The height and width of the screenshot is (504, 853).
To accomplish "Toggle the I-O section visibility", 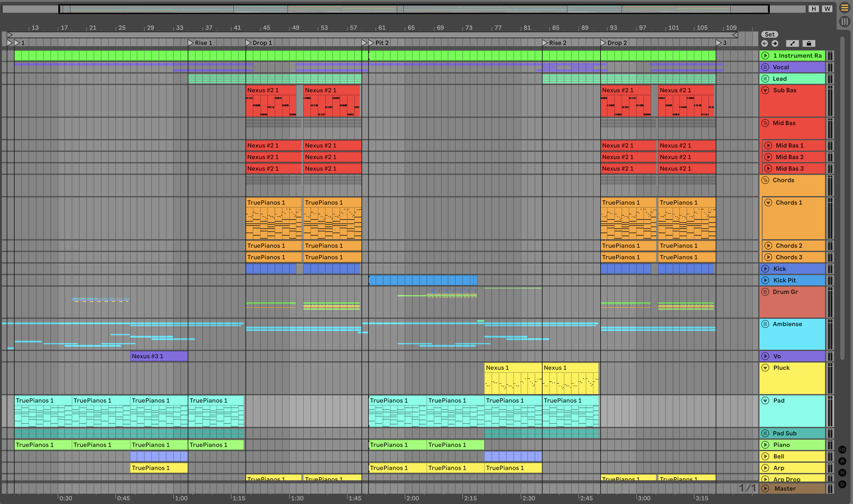I will 842,450.
